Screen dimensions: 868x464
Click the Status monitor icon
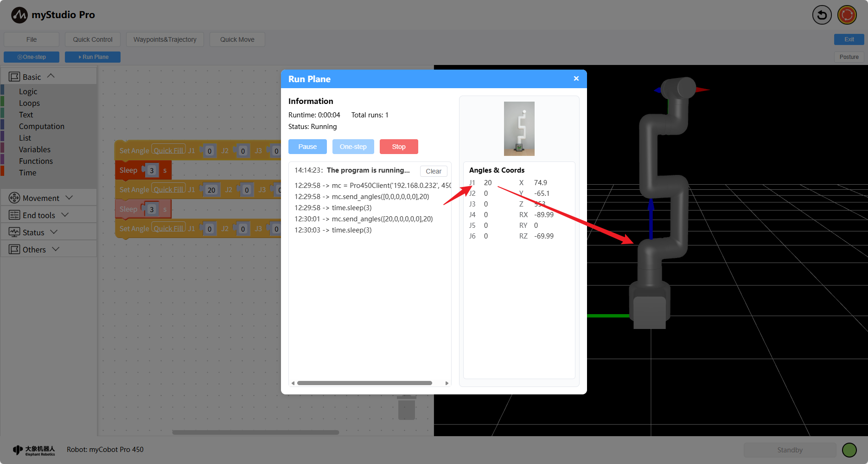[x=14, y=232]
